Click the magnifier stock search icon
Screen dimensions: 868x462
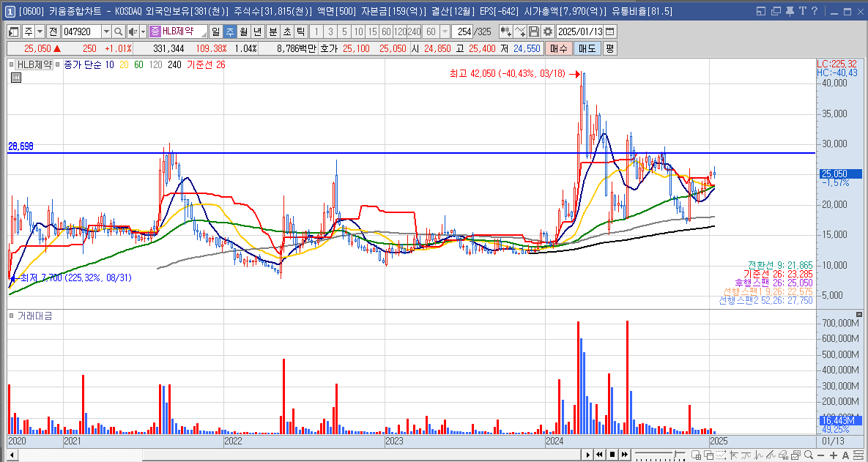(119, 31)
